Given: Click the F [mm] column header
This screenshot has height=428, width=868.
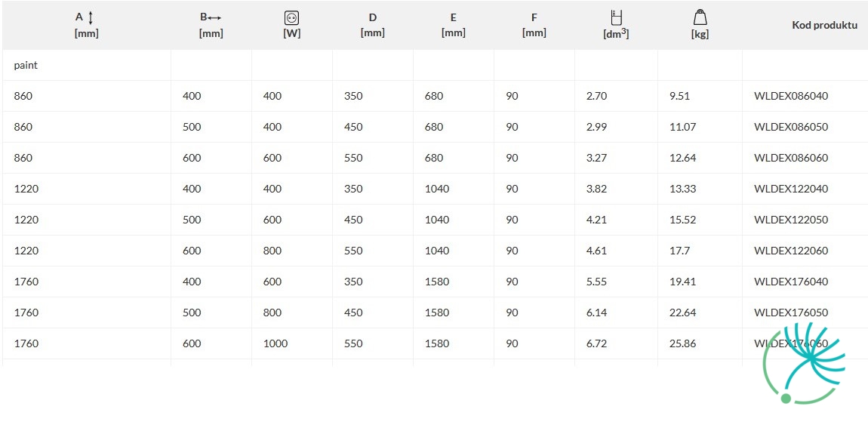Looking at the screenshot, I should tap(534, 25).
